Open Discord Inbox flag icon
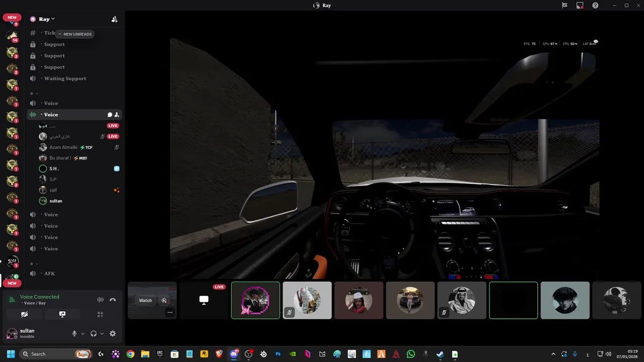The height and width of the screenshot is (362, 644). [565, 5]
